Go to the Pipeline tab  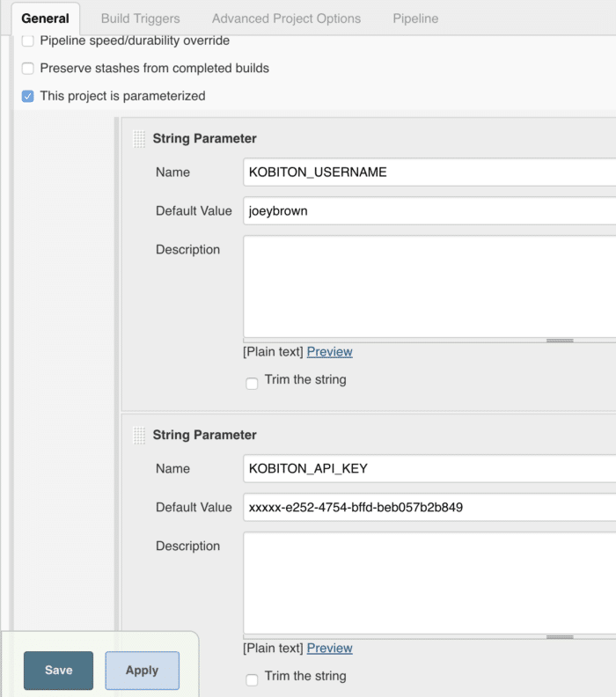[415, 18]
